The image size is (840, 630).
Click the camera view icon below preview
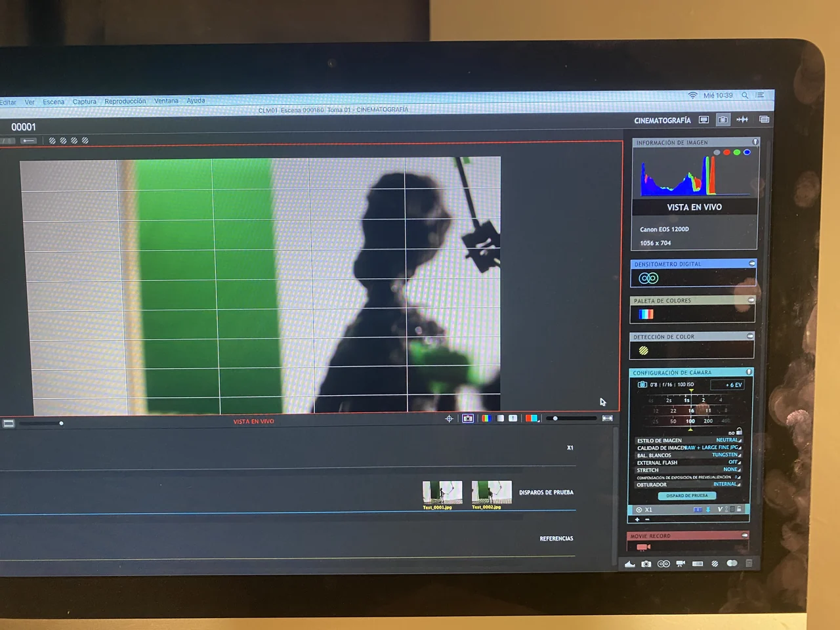point(468,418)
